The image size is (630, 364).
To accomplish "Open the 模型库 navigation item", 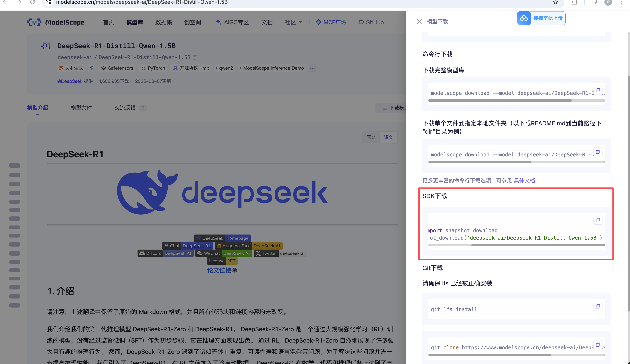I will click(x=135, y=22).
